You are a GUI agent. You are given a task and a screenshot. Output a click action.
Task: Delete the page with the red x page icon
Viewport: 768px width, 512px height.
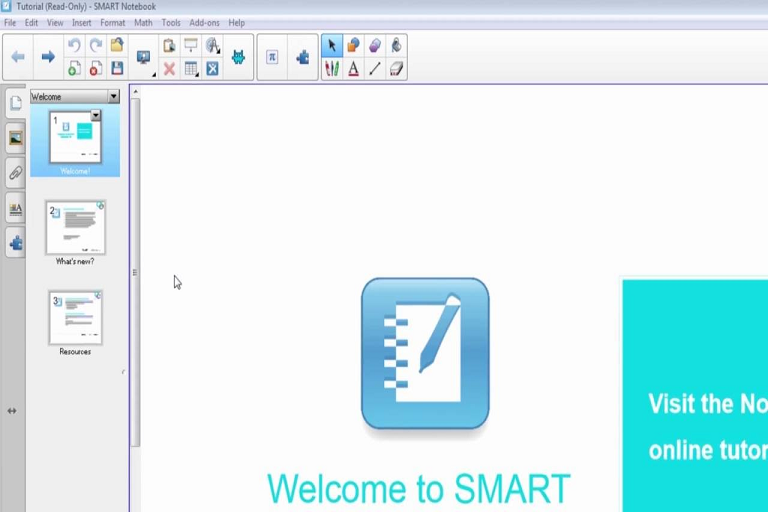click(x=96, y=68)
